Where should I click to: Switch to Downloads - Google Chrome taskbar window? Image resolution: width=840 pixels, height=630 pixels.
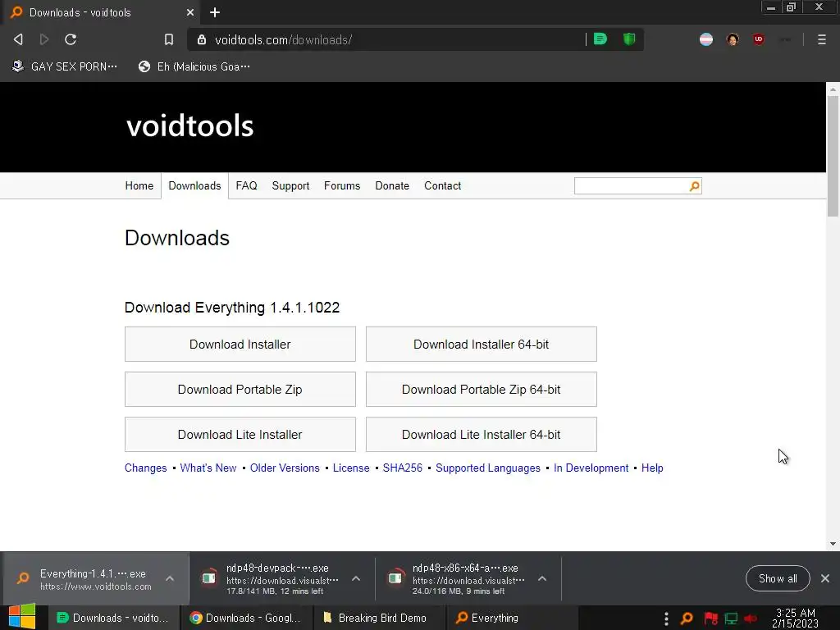tap(246, 618)
